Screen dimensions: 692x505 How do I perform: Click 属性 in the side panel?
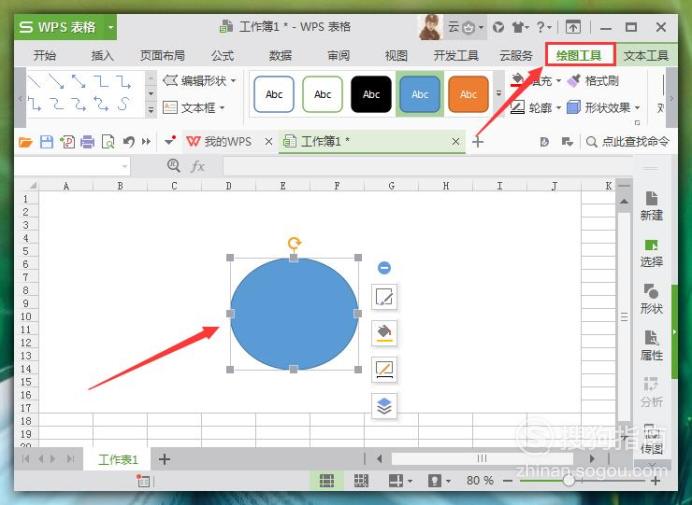pyautogui.click(x=651, y=346)
